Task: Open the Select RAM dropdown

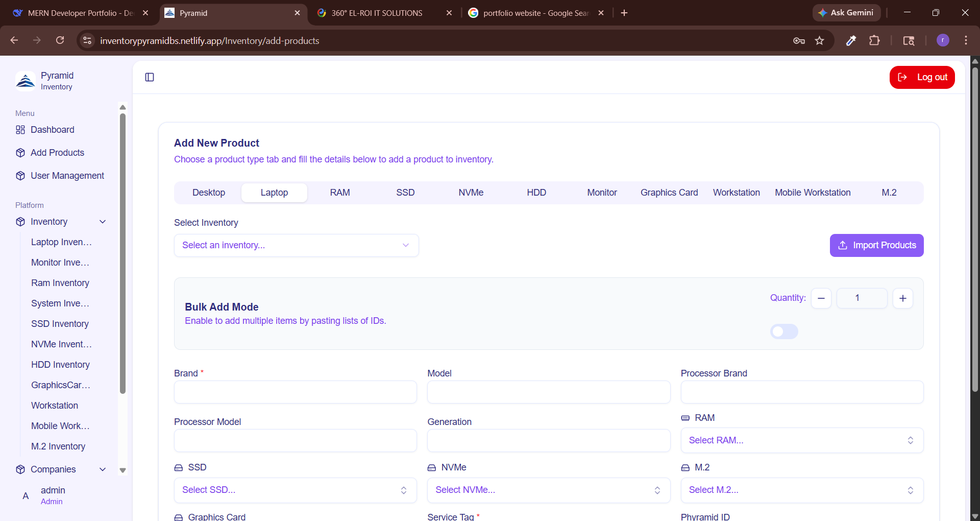Action: click(x=802, y=440)
